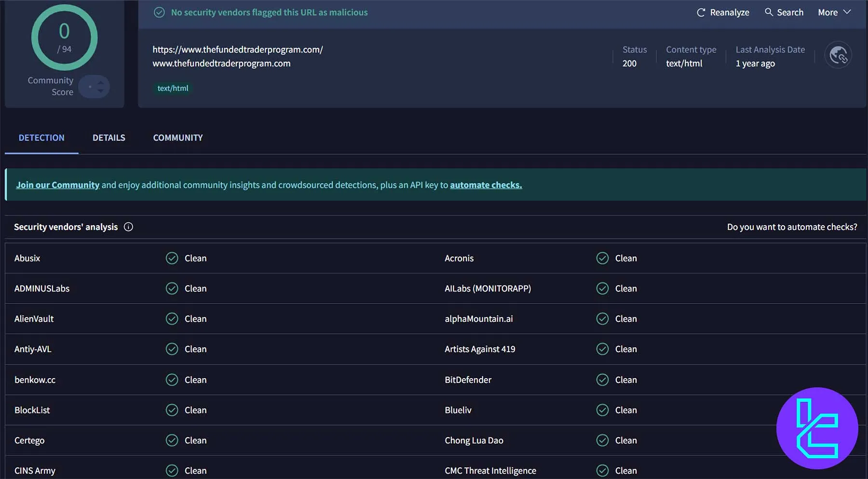Switch to the DETAILS tab
Viewport: 868px width, 479px height.
(108, 137)
